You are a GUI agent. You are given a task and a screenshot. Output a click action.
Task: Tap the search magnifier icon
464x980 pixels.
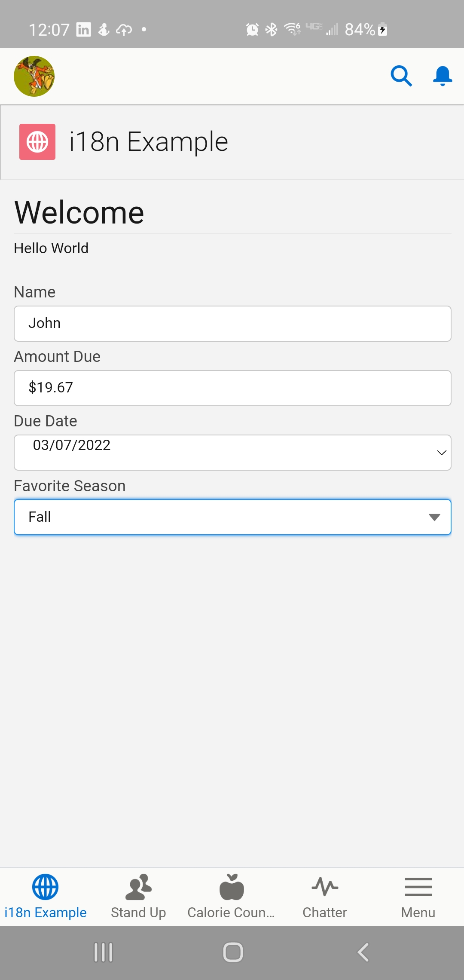[401, 76]
